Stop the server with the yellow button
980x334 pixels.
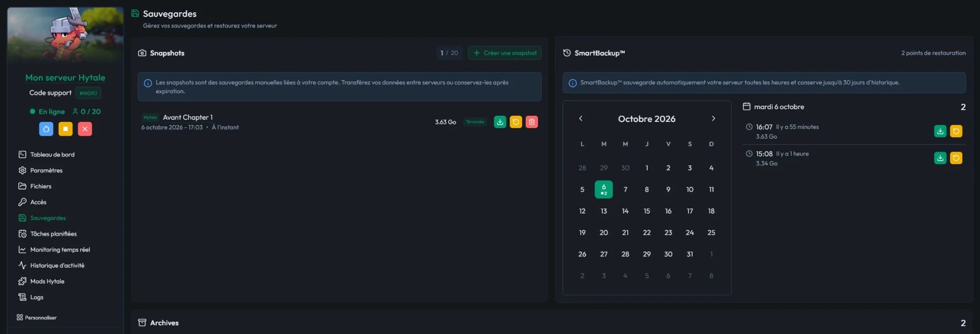65,129
